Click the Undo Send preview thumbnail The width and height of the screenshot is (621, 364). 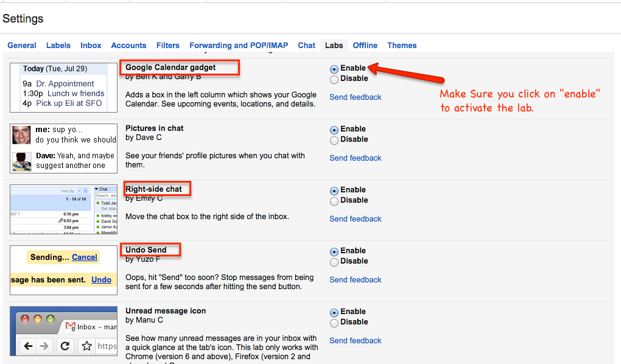64,270
